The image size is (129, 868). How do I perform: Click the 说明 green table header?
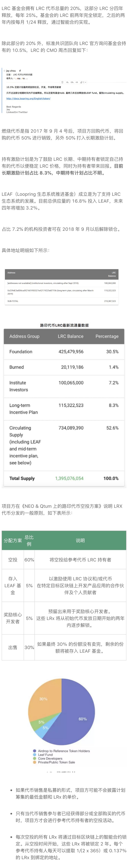coord(80,540)
